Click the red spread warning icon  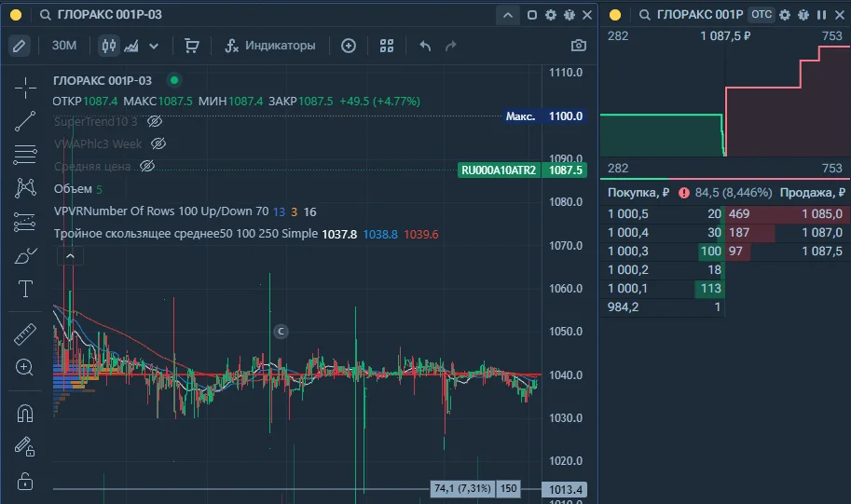(x=684, y=193)
